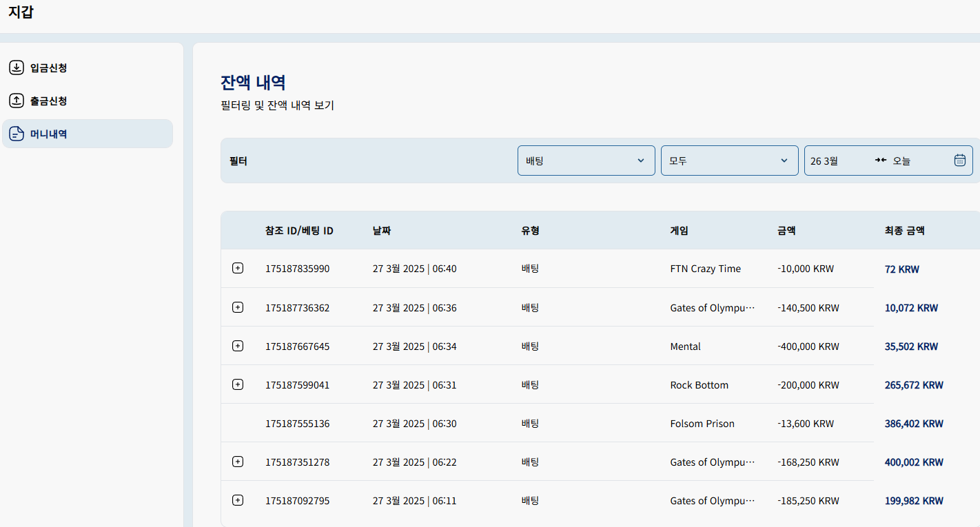980x527 pixels.
Task: Click the 필터 label
Action: [x=238, y=161]
